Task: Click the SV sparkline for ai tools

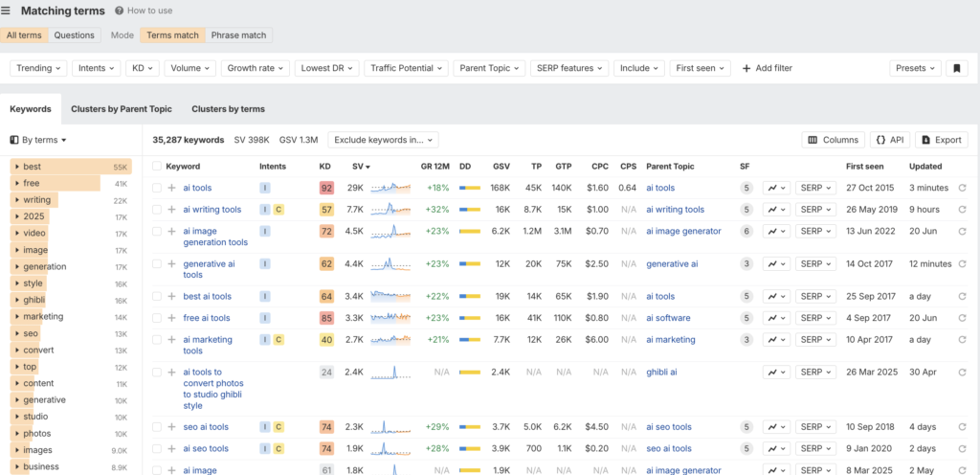Action: [390, 188]
